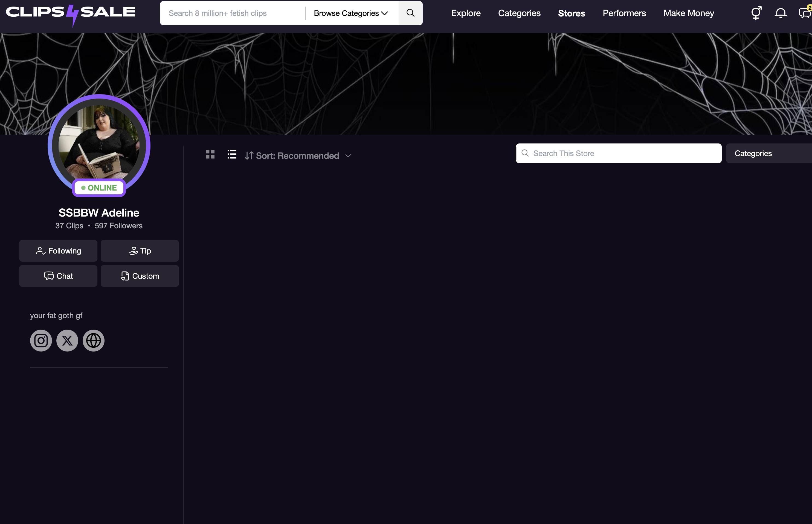Open the store's website globe icon
This screenshot has width=812, height=524.
coord(94,341)
